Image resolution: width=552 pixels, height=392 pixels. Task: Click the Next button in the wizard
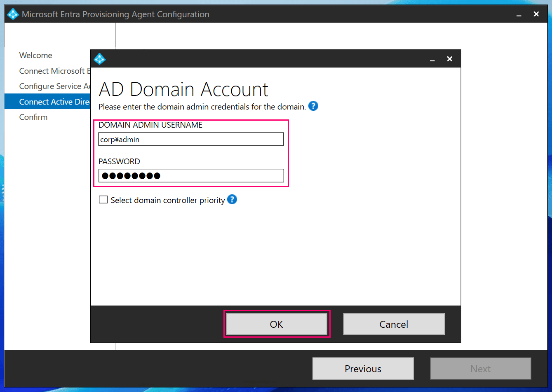[x=481, y=369]
